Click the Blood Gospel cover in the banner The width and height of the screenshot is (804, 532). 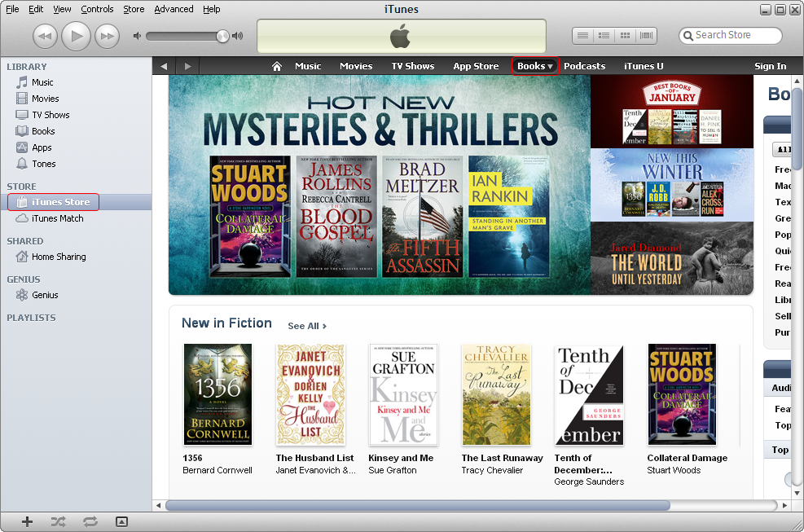pyautogui.click(x=336, y=217)
